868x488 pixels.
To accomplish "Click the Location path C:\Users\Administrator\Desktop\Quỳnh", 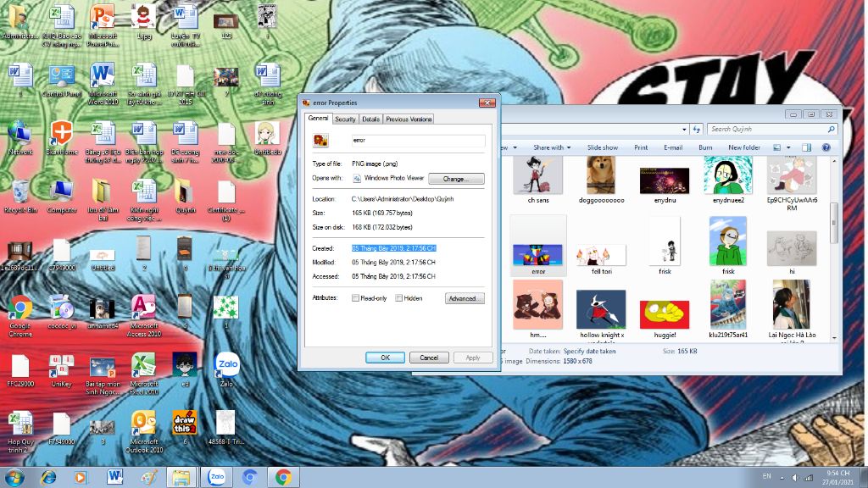I will point(403,198).
